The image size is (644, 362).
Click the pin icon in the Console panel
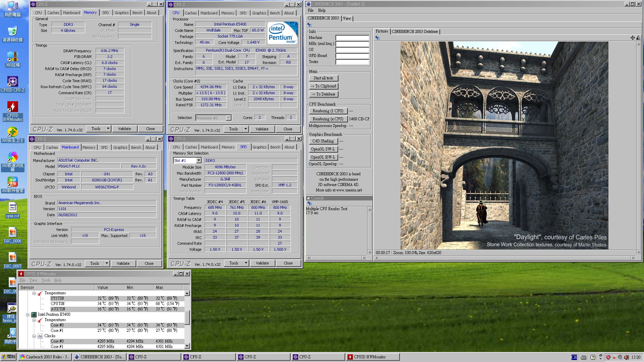point(309,203)
